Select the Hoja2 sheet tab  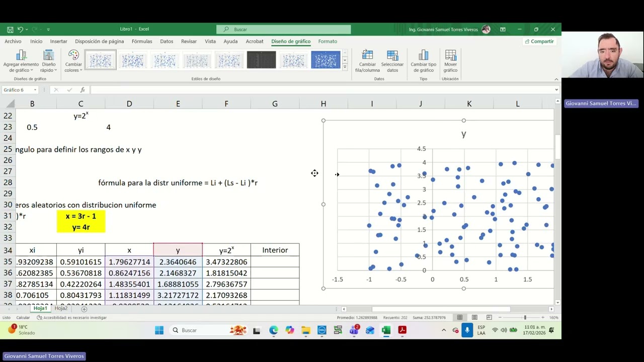[61, 308]
